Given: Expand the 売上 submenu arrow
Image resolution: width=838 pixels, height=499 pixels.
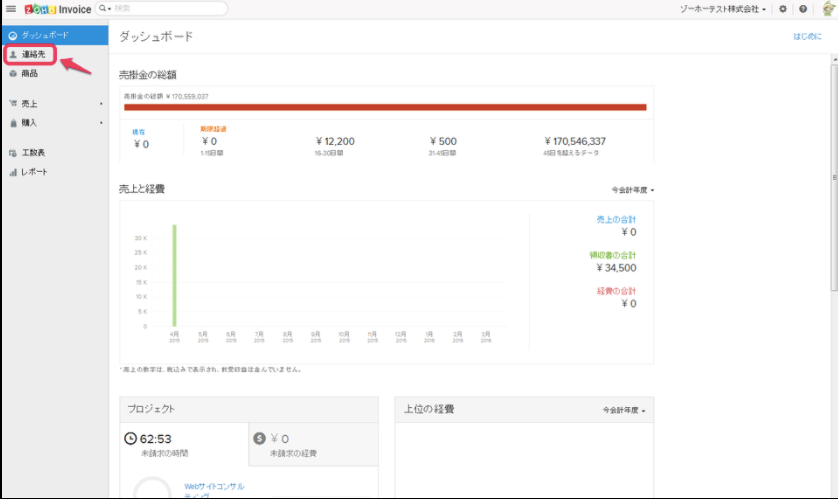Looking at the screenshot, I should click(101, 104).
